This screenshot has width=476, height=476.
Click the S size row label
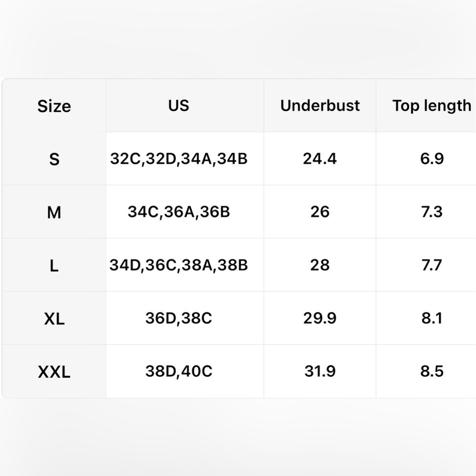click(54, 159)
